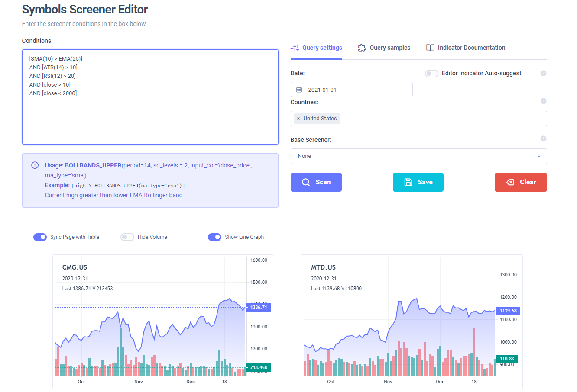Toggle Hide Volume switch
This screenshot has width=577, height=392.
click(x=127, y=237)
